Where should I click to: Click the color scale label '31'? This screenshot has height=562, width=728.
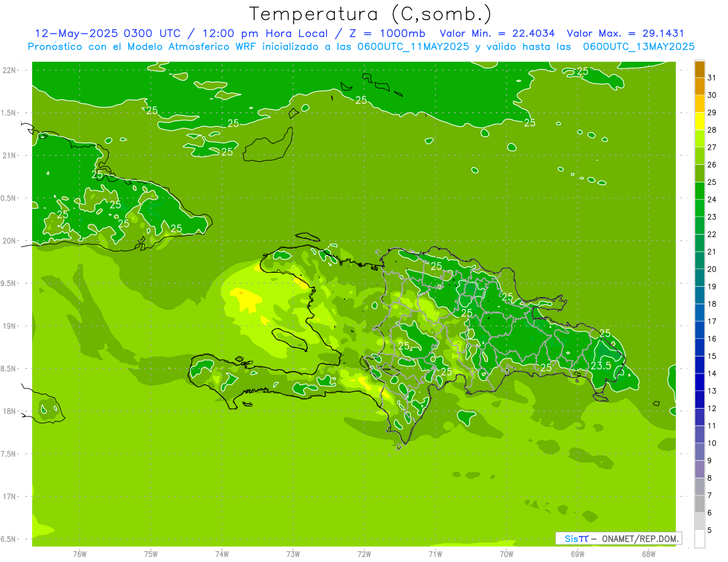click(x=712, y=78)
